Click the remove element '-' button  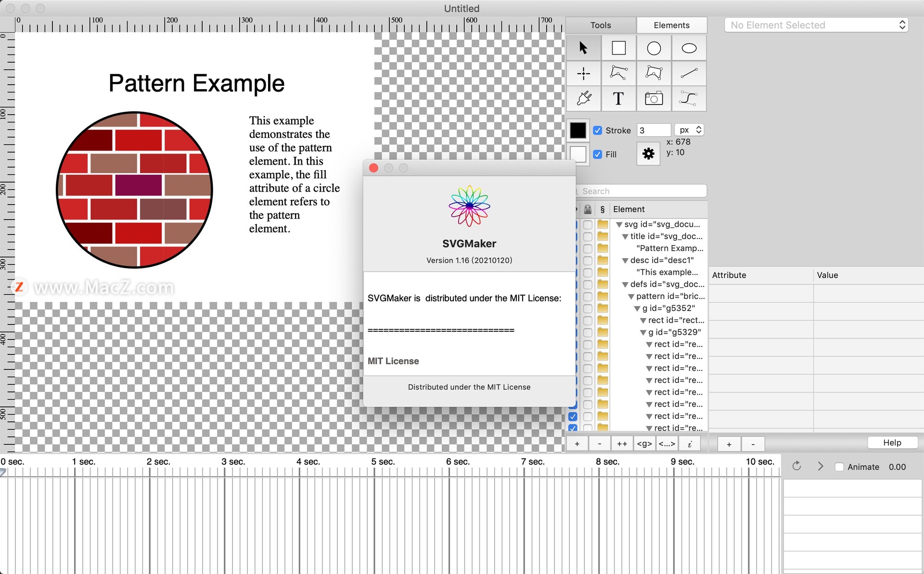pyautogui.click(x=599, y=444)
